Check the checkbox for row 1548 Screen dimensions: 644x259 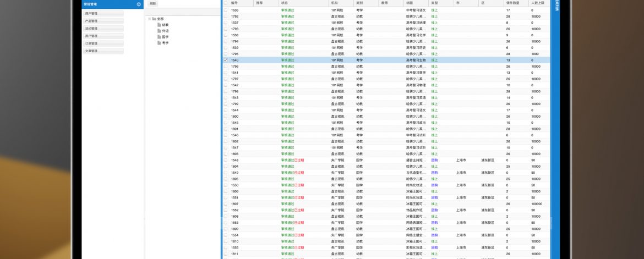pyautogui.click(x=226, y=160)
